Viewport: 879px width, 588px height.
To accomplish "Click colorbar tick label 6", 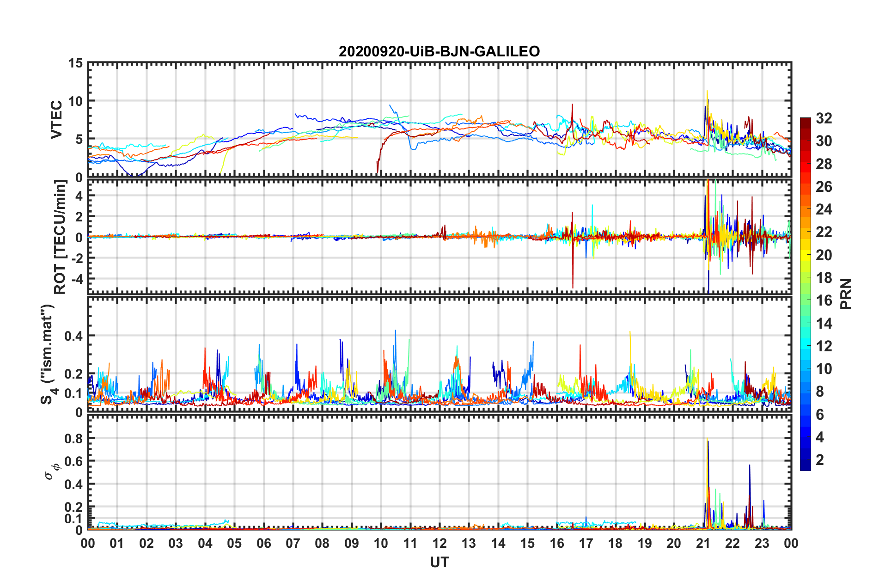I will point(820,415).
